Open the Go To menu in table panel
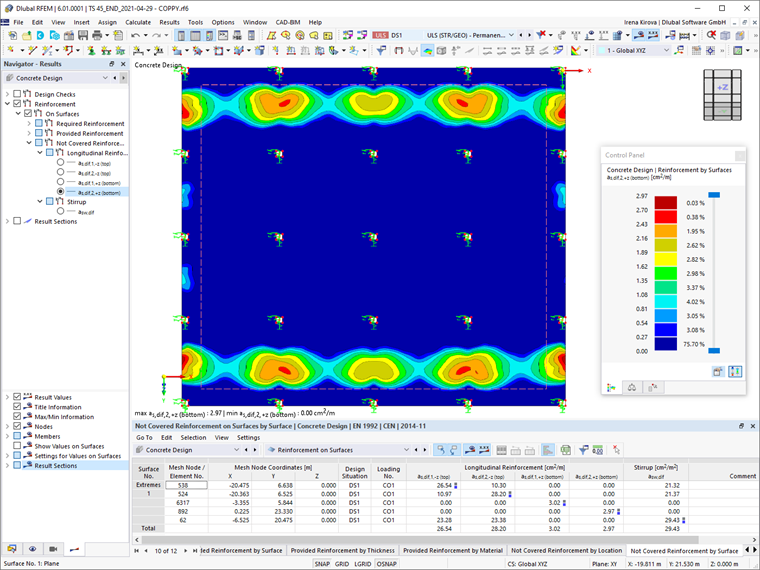Image resolution: width=760 pixels, height=570 pixels. coord(144,437)
